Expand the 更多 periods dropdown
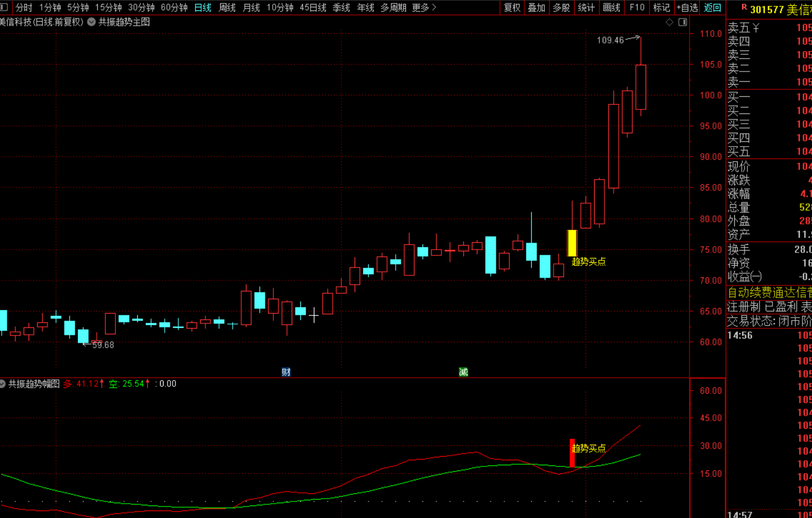The width and height of the screenshot is (812, 518). [424, 7]
